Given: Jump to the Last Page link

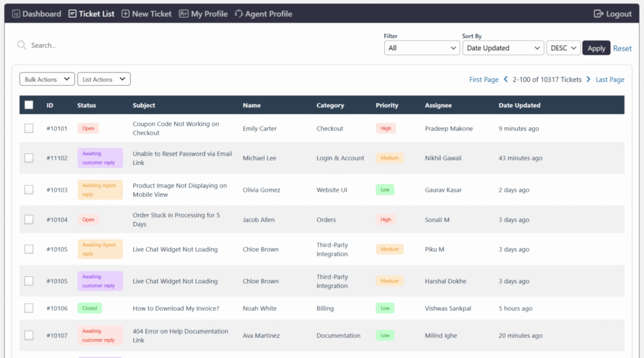Looking at the screenshot, I should pos(609,80).
